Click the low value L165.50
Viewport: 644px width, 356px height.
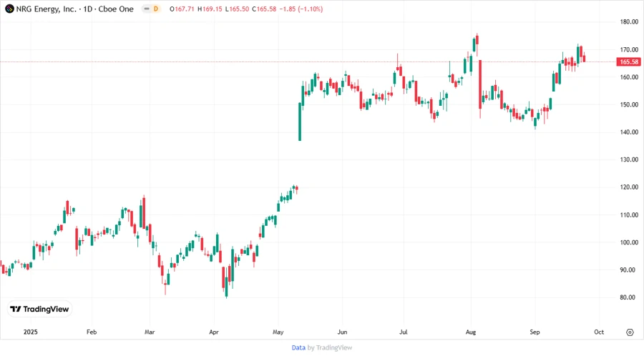tap(237, 9)
